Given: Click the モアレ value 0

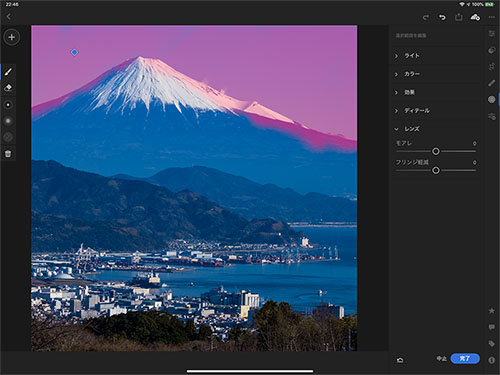Looking at the screenshot, I should 474,143.
